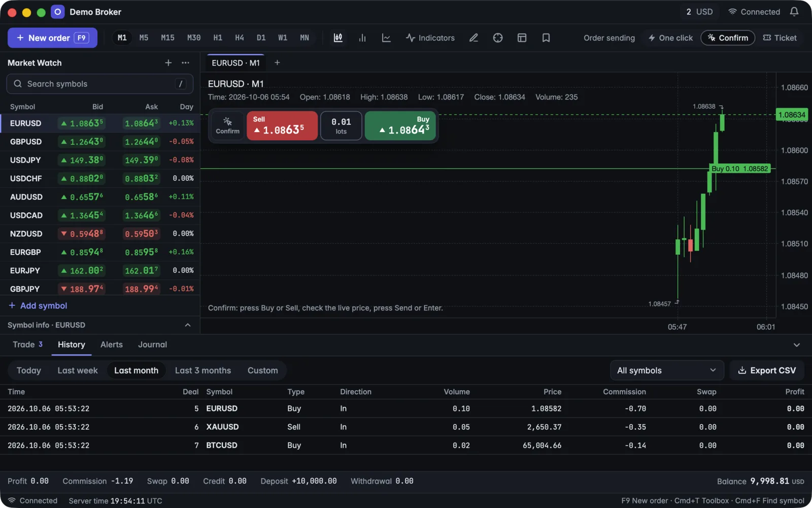Image resolution: width=812 pixels, height=508 pixels.
Task: Click the red Sell 1.08635 button
Action: click(282, 125)
